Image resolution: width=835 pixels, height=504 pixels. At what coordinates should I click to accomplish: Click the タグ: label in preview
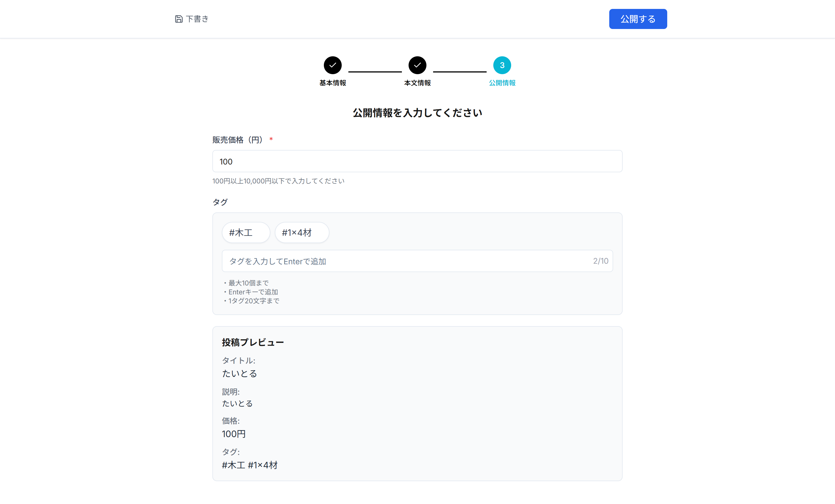[x=230, y=452]
